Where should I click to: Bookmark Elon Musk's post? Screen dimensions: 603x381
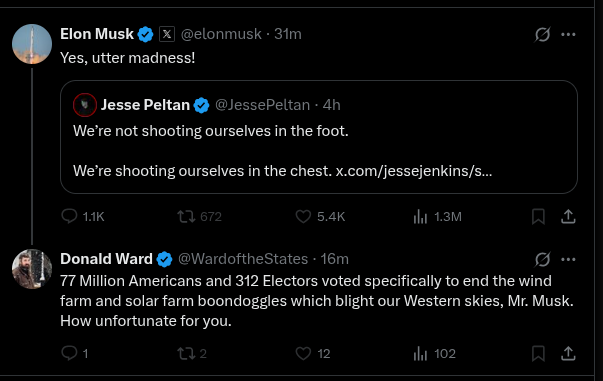coord(538,216)
